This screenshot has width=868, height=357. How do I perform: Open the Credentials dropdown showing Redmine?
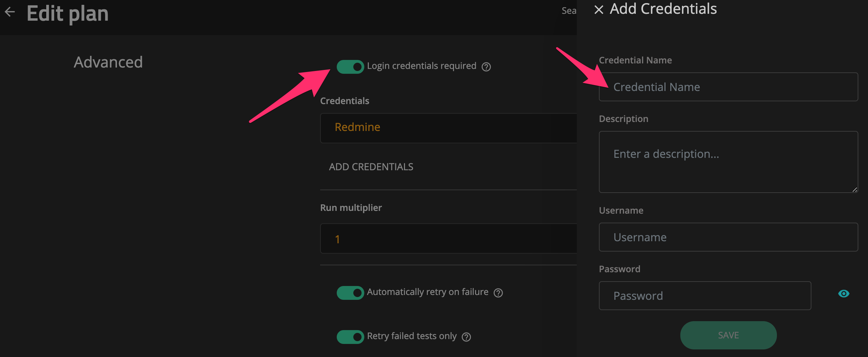click(x=448, y=128)
